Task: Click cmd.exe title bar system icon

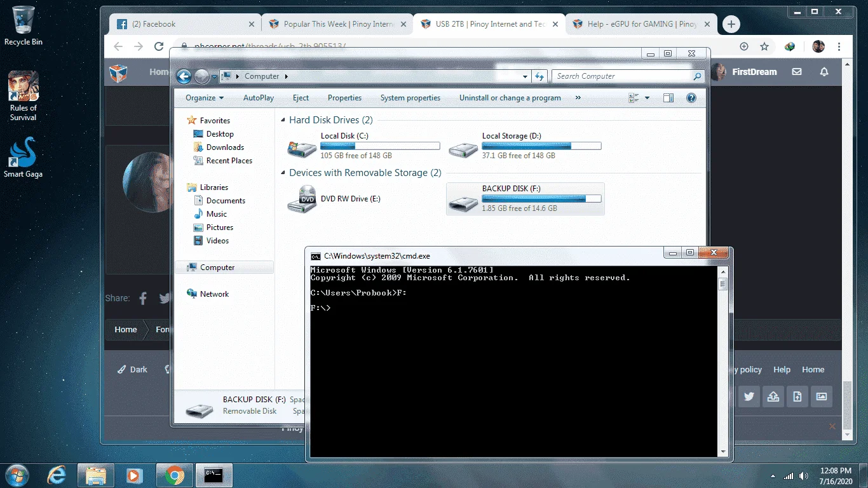Action: pos(315,256)
